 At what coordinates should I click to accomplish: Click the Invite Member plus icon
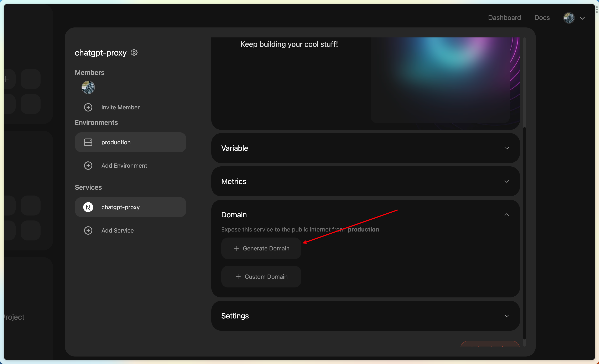[x=88, y=107]
